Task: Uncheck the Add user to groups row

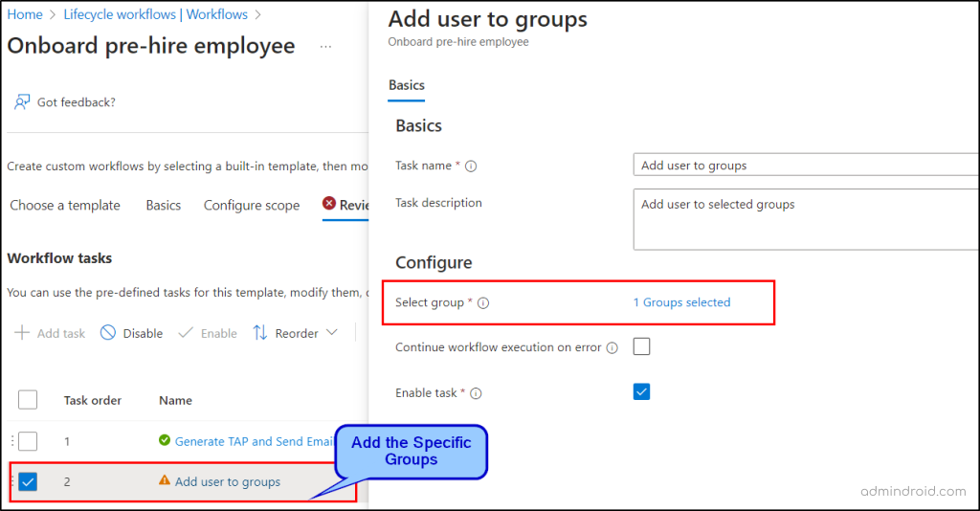Action: 28,481
